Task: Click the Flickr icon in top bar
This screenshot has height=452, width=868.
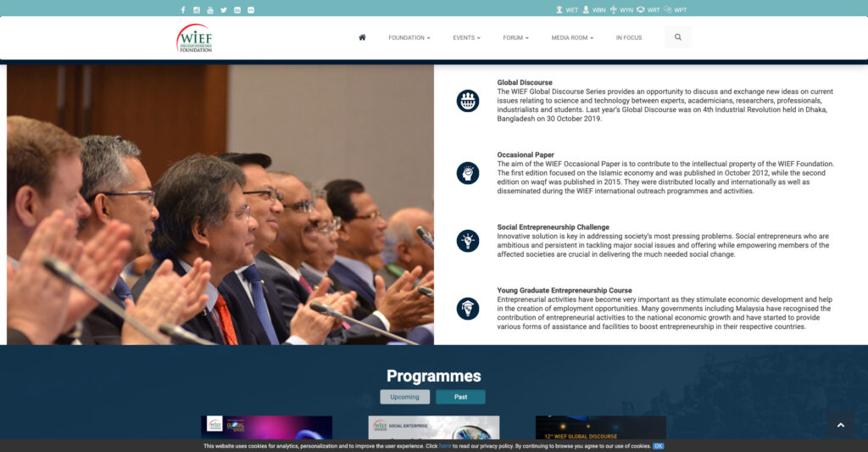Action: pos(251,10)
